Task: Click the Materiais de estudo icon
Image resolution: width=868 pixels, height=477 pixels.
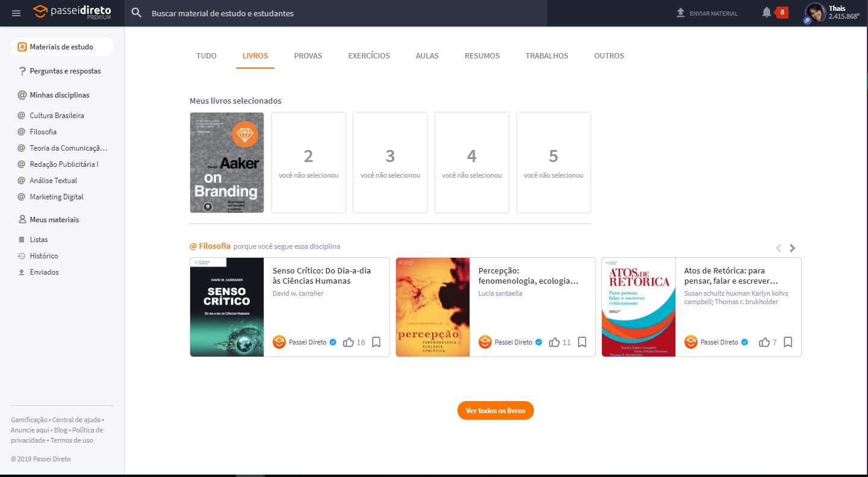Action: click(22, 47)
